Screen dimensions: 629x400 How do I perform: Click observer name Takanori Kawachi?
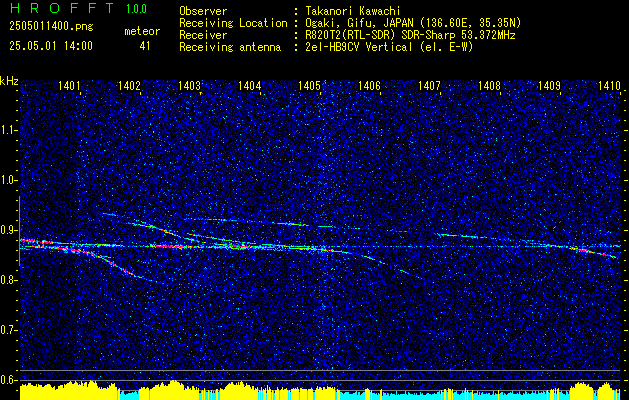coord(353,11)
